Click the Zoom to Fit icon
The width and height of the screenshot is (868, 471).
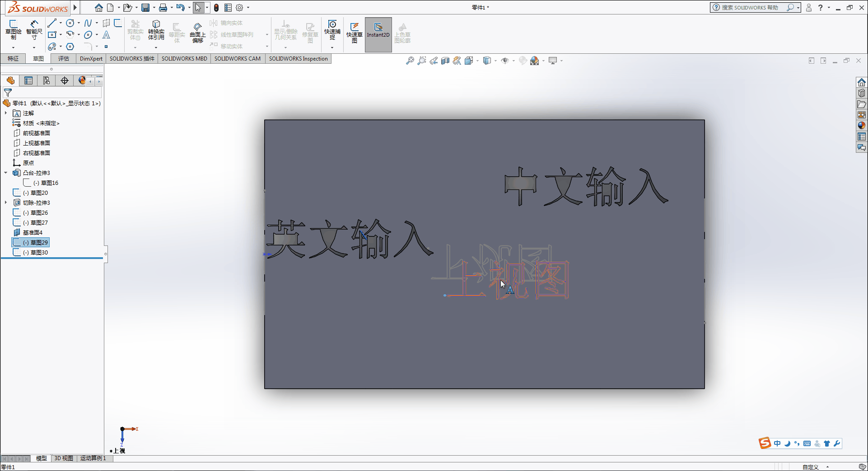[x=410, y=61]
